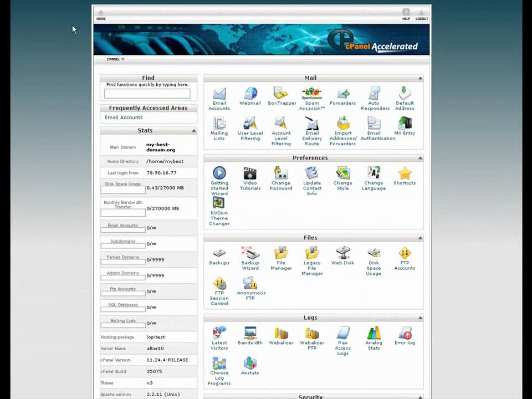Focus the Find functions search box

click(147, 93)
